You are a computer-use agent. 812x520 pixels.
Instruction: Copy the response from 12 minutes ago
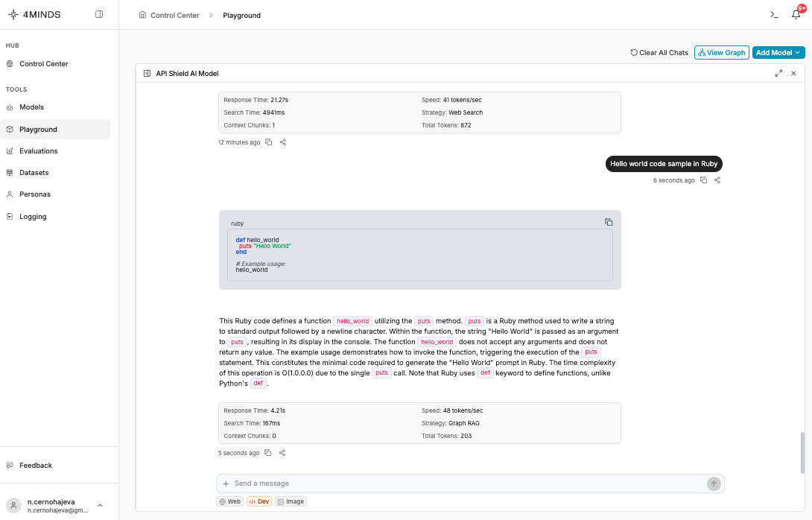(269, 142)
